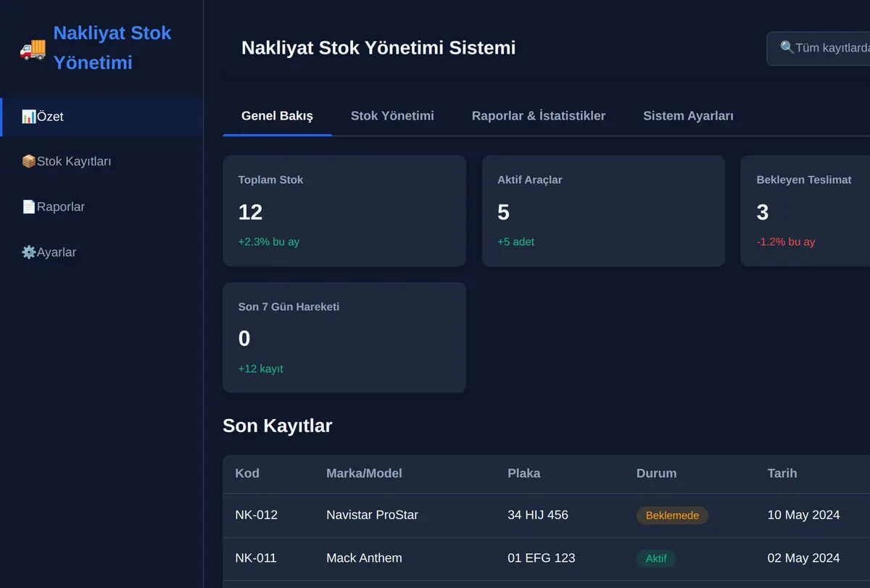
Task: Click the Kod column header
Action: pos(247,473)
